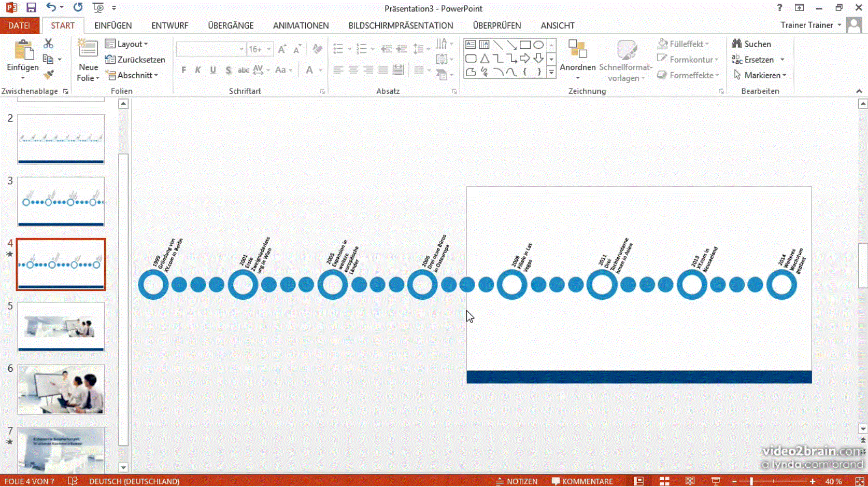Toggle normal view in status bar

639,481
